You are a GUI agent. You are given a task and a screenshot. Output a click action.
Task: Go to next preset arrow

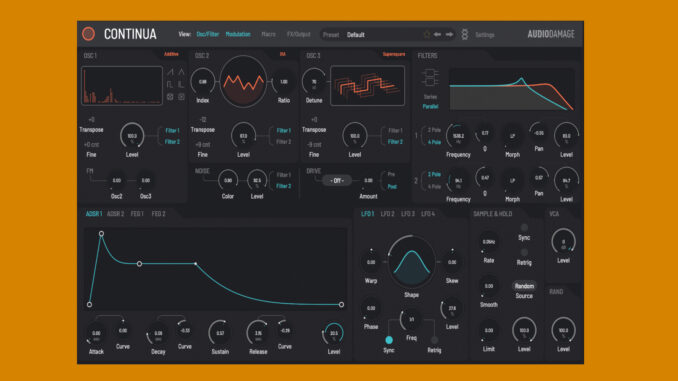click(449, 34)
